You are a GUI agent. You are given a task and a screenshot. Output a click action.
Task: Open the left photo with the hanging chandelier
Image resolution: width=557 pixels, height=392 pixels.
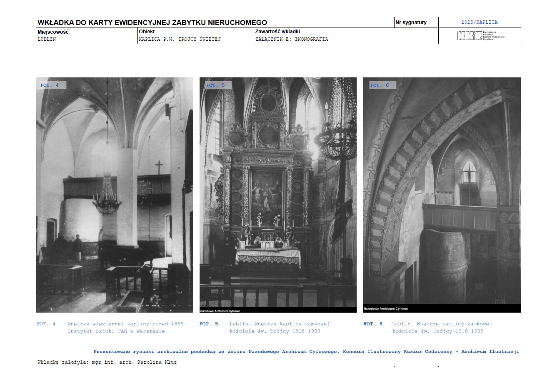(115, 195)
